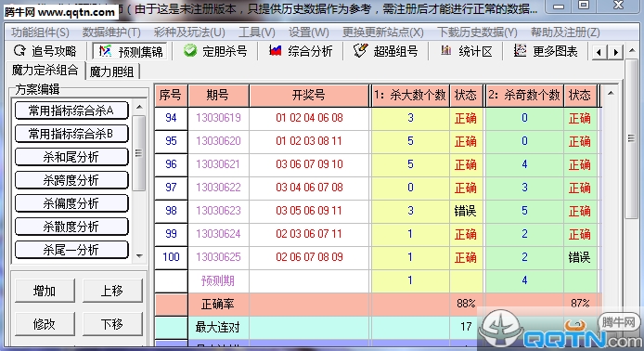Click 杀尾一分析 button

[71, 250]
